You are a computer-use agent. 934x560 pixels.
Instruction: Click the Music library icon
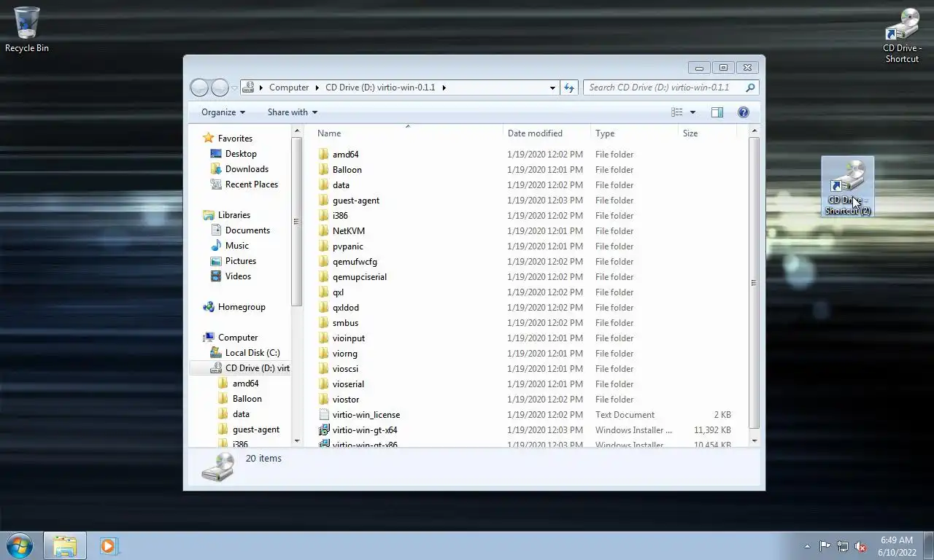216,246
